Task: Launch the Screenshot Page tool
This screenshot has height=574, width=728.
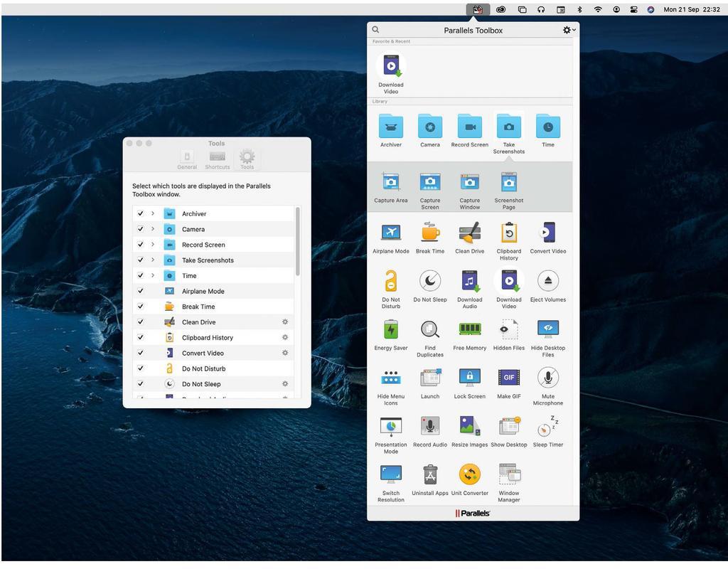Action: (509, 183)
